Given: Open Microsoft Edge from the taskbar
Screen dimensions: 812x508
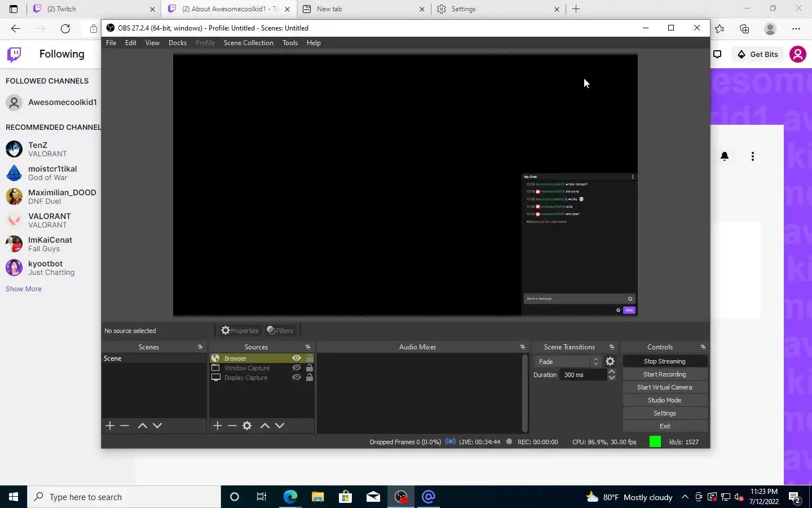Looking at the screenshot, I should coord(290,497).
